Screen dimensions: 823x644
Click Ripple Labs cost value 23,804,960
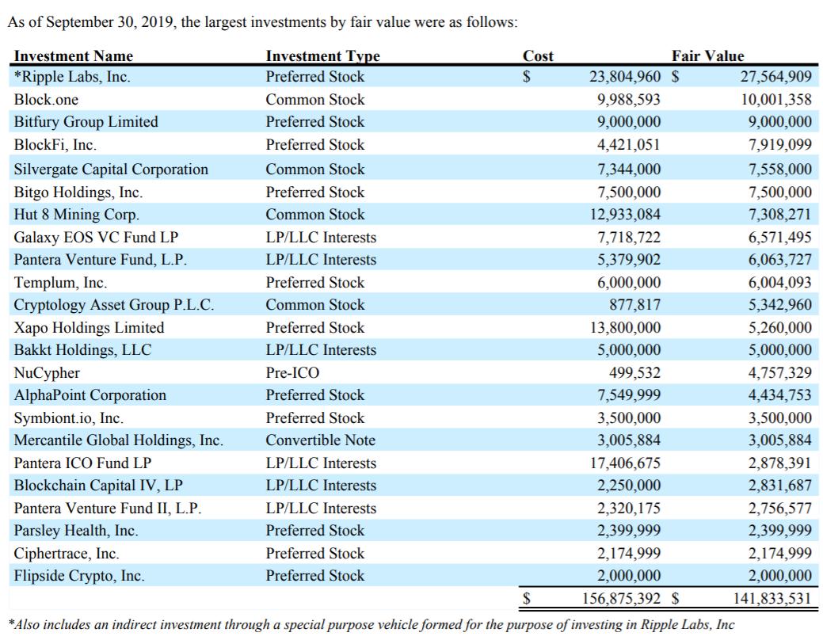[625, 77]
